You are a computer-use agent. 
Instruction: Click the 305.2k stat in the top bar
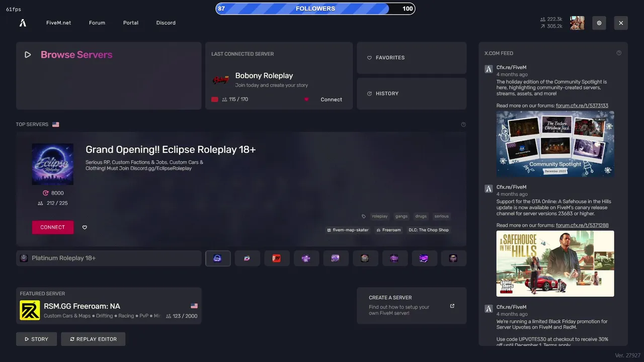pyautogui.click(x=551, y=26)
